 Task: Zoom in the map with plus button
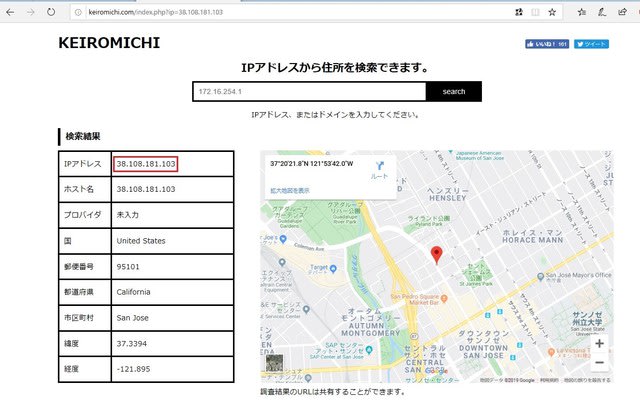(x=599, y=344)
